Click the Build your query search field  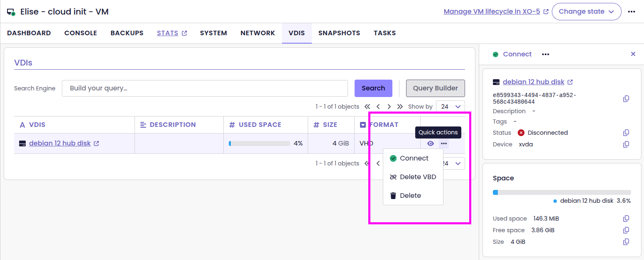pyautogui.click(x=205, y=88)
